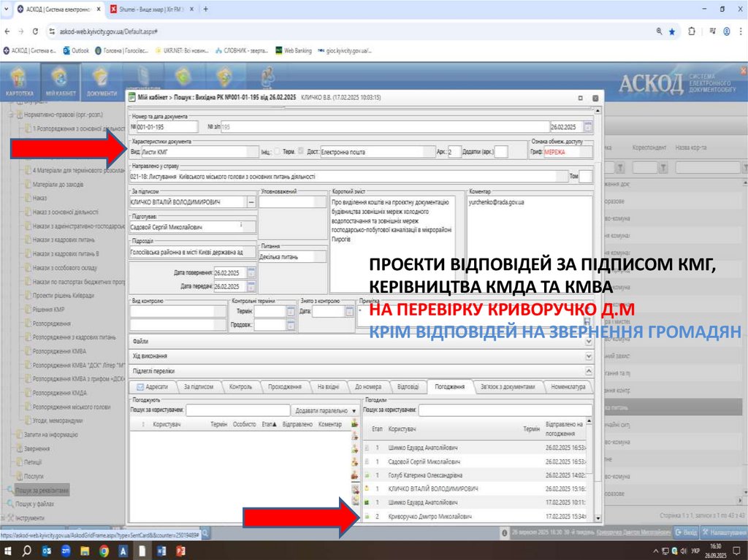Open PowerPoint from the Windows taskbar
Image resolution: width=748 pixels, height=560 pixels.
(x=180, y=551)
